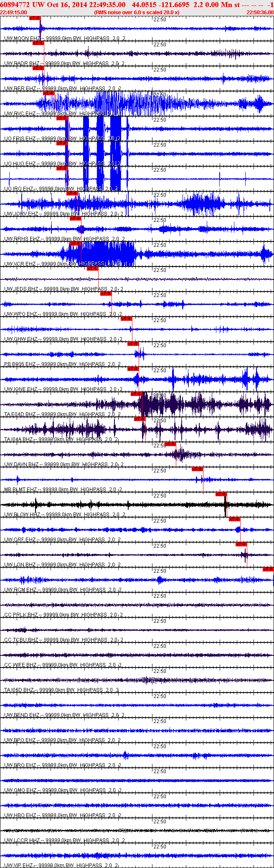The width and height of the screenshot is (274, 868).
Task: Select the red pick flag on the UW IONE trace
Action: (x=133, y=369)
